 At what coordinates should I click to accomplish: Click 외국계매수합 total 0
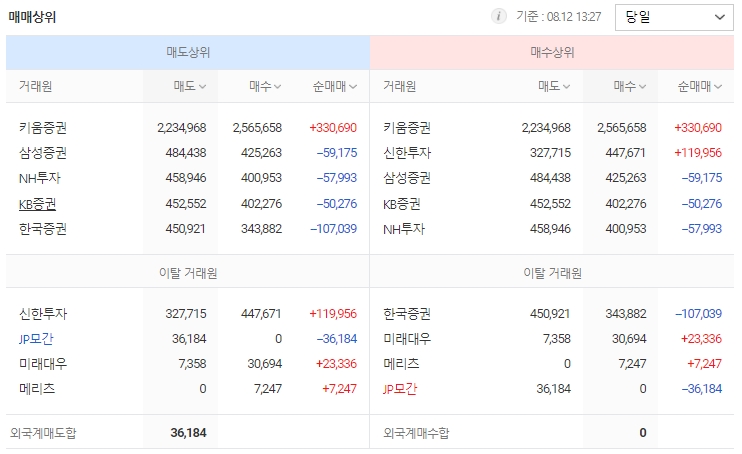[x=643, y=433]
